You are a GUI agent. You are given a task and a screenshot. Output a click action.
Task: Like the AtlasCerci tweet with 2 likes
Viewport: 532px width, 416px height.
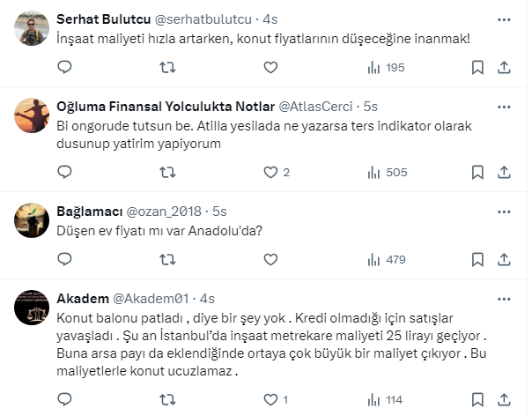270,173
